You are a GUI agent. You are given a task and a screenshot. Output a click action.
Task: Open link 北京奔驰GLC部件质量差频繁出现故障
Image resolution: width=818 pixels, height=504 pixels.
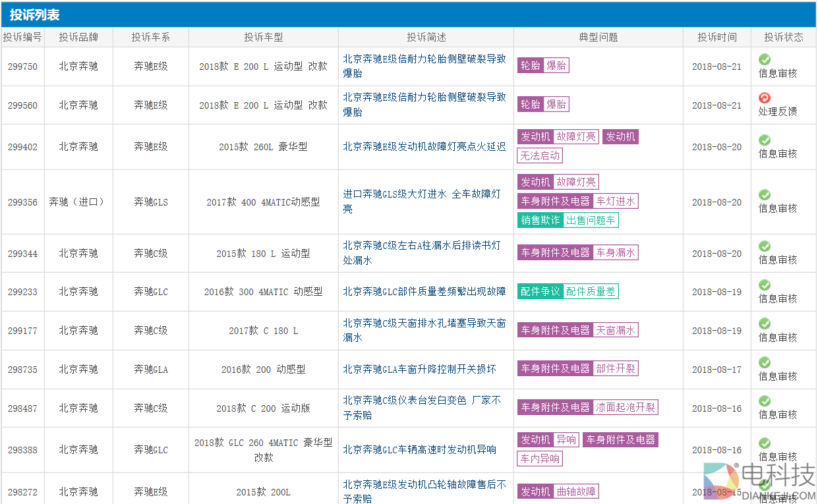pos(424,291)
